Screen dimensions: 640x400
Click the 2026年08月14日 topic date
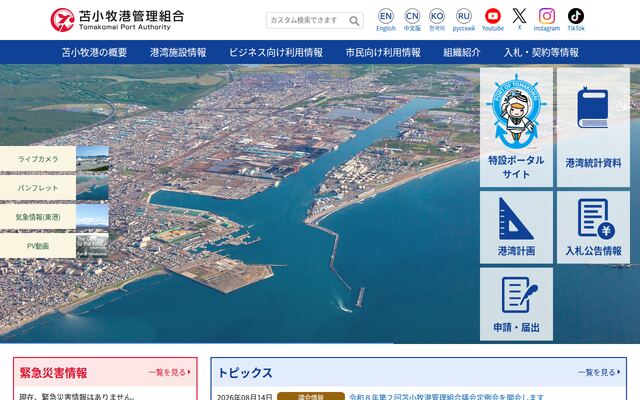tap(244, 397)
